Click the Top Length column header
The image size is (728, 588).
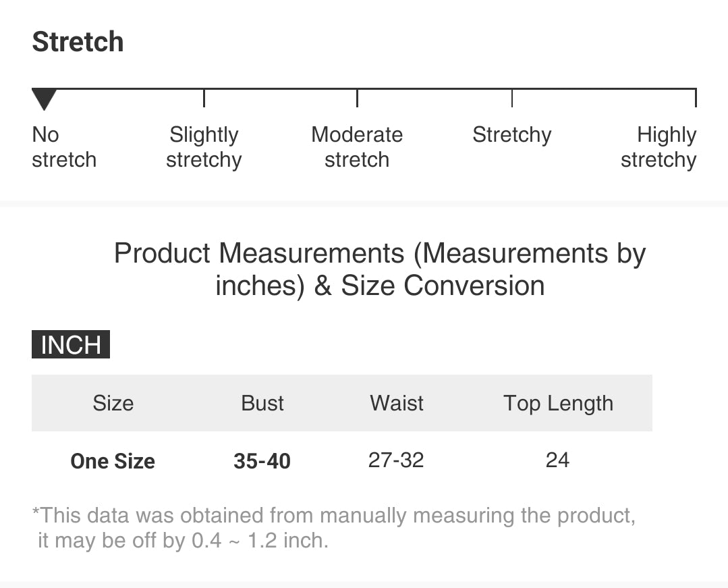click(558, 403)
